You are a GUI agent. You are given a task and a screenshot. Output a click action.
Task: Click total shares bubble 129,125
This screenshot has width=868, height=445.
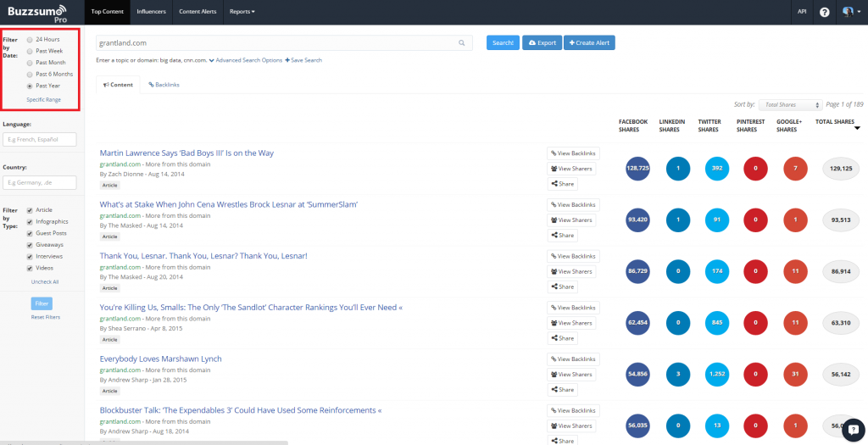[x=841, y=169]
